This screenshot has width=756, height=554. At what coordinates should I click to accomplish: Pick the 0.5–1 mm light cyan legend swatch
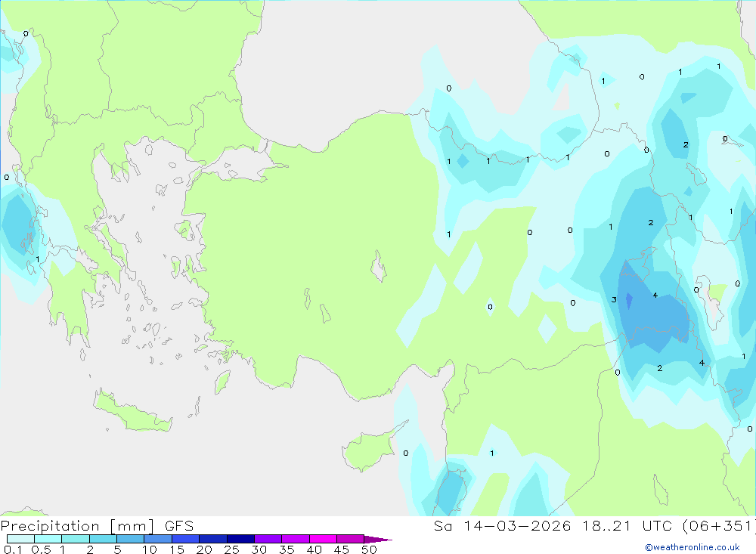pyautogui.click(x=48, y=539)
